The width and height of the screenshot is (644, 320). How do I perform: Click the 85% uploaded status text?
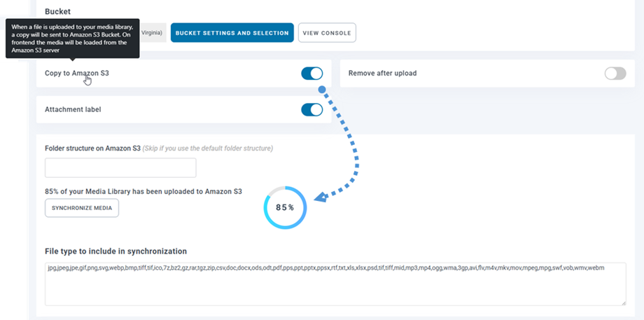tap(143, 191)
